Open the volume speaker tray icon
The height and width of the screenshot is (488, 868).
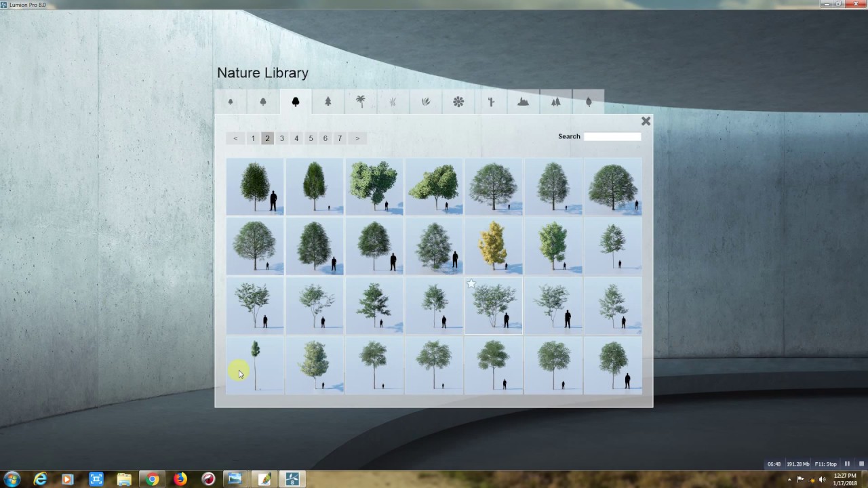tap(823, 479)
